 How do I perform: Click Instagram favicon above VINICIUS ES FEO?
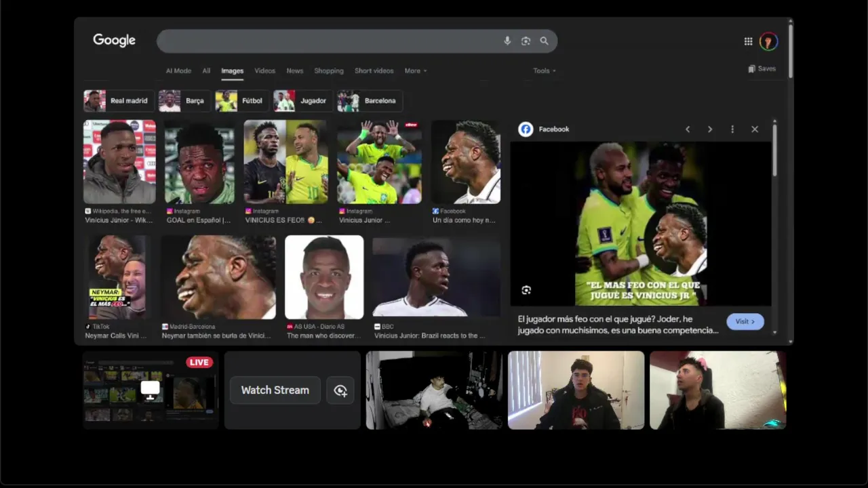point(248,211)
